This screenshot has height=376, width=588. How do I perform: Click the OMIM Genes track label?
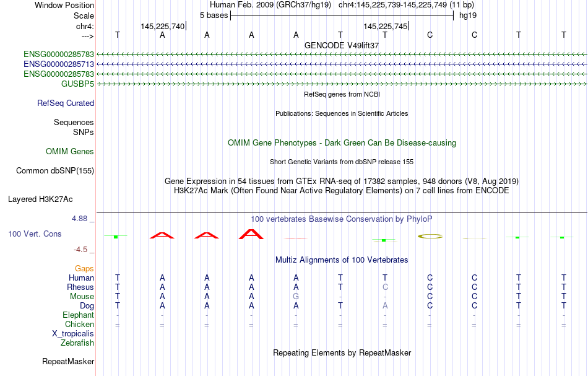[70, 152]
